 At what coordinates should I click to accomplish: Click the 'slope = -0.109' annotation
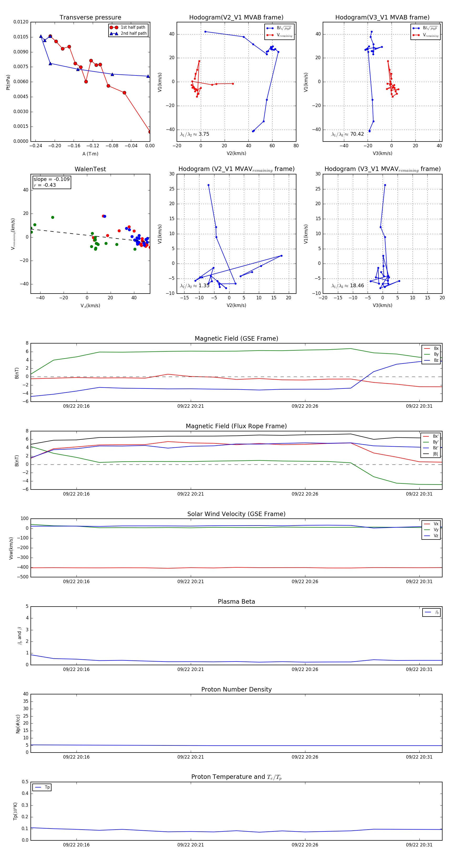pos(52,179)
